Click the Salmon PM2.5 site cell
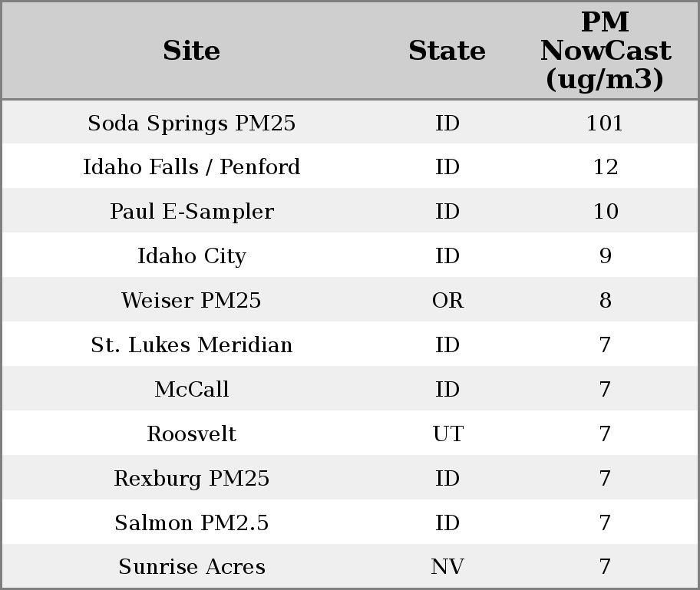 pyautogui.click(x=191, y=523)
